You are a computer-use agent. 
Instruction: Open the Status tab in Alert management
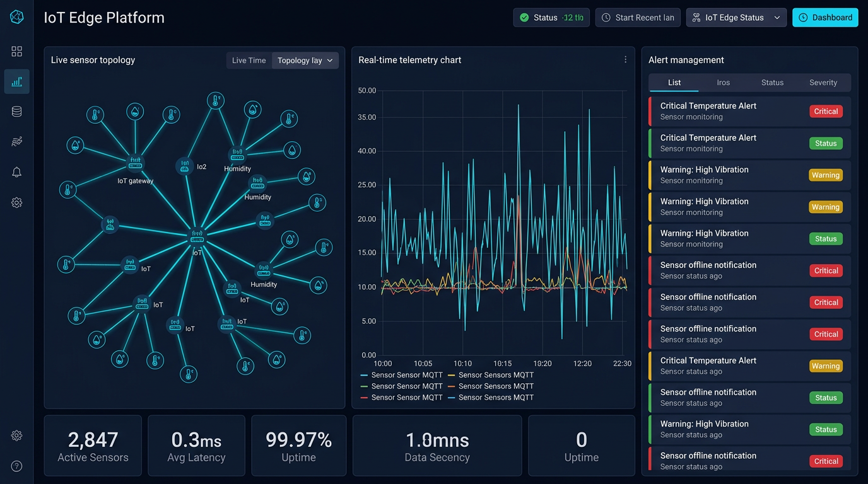click(x=772, y=83)
